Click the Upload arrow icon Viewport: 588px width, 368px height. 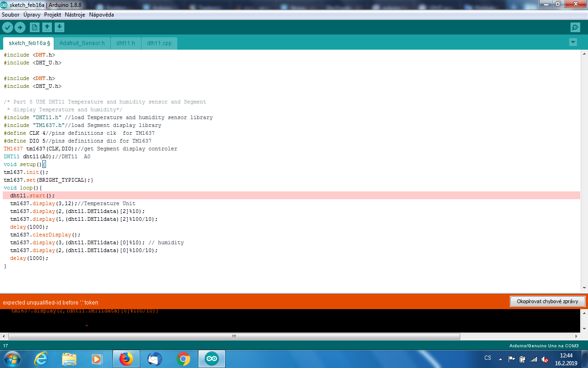coord(20,28)
